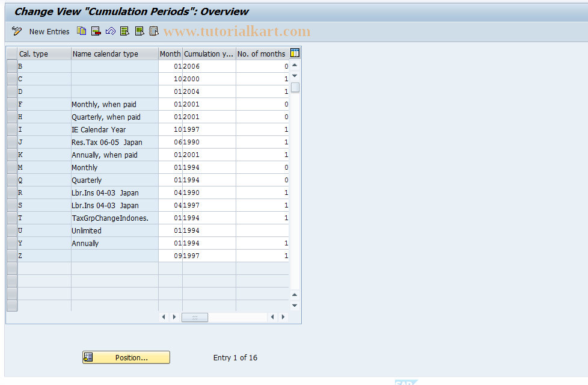Screen dimensions: 588x385
Task: Click 'TaxGrpChangeIndones.' name cell
Action: (x=115, y=218)
